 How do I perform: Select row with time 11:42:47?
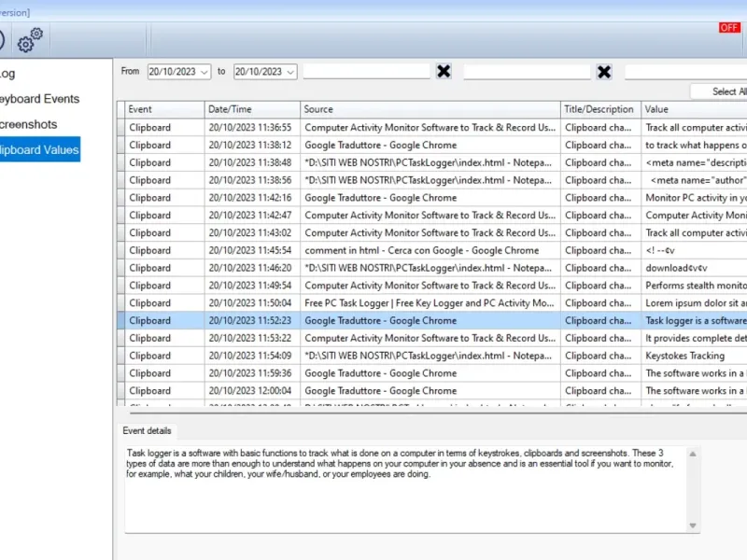coord(432,216)
